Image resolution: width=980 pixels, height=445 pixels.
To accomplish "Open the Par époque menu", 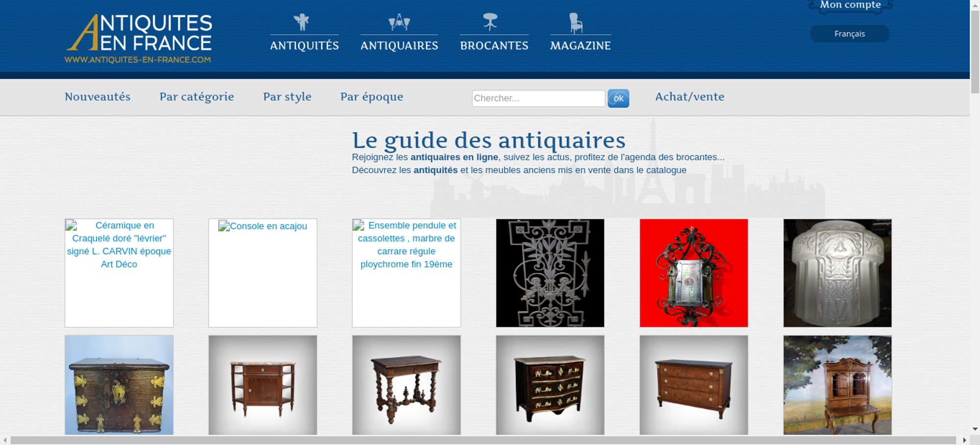I will coord(371,97).
